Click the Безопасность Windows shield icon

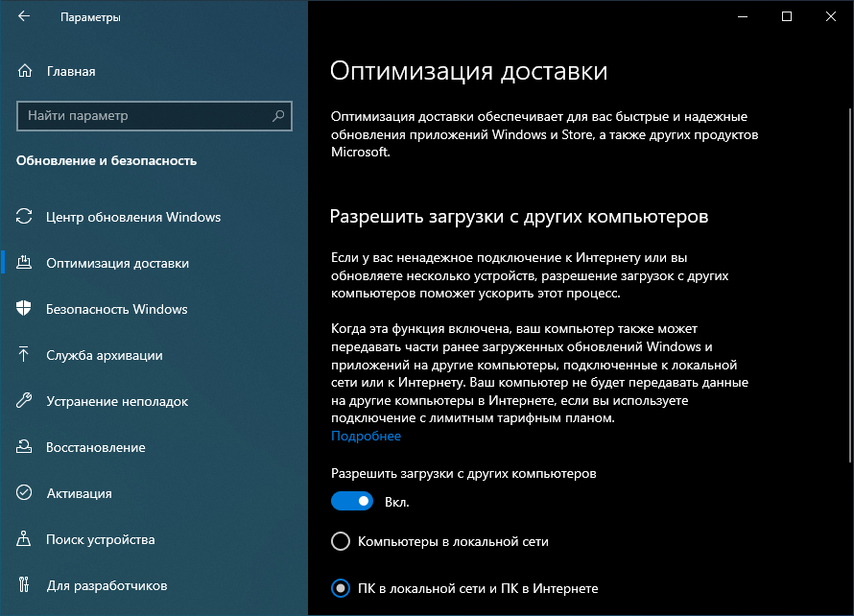pyautogui.click(x=26, y=309)
